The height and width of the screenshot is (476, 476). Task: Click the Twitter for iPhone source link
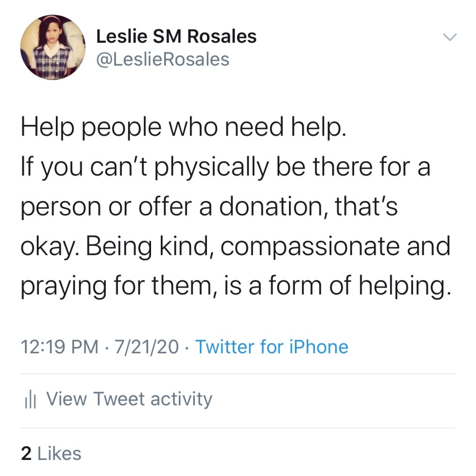point(272,347)
